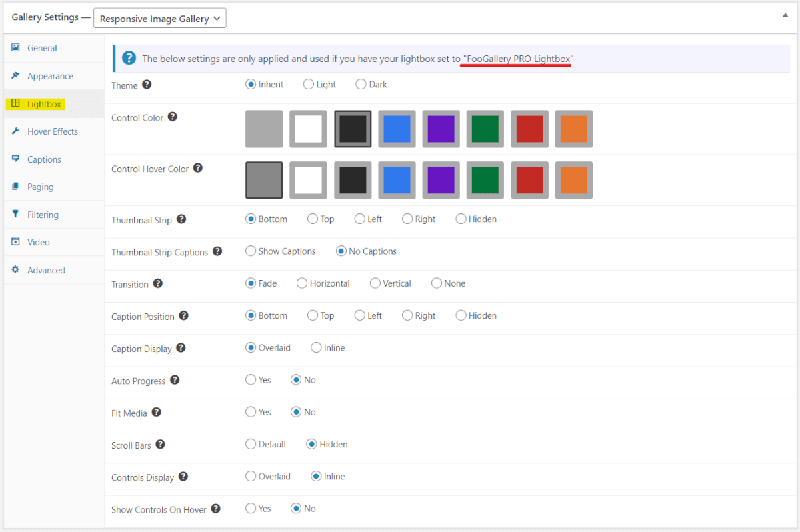
Task: Open the Filtering tab
Action: coord(54,215)
